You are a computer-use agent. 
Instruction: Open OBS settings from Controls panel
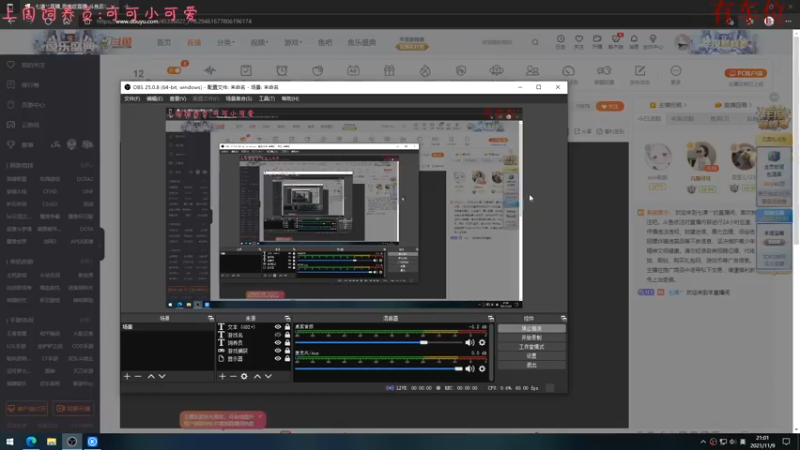[x=532, y=356]
